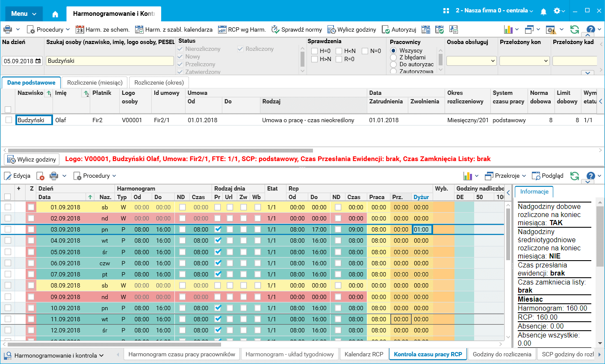Screen dimensions: 605x364
Task: Click Harm. ze schem. calendar icon
Action: [80, 29]
